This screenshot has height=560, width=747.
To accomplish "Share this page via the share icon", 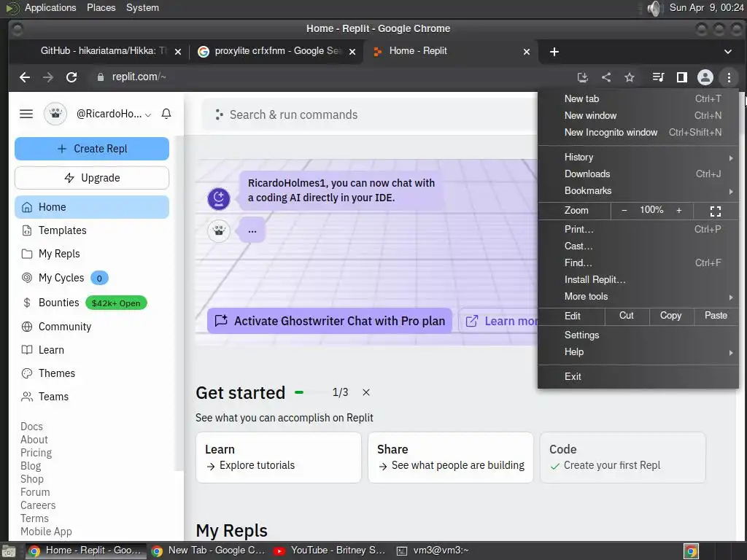I will (606, 77).
